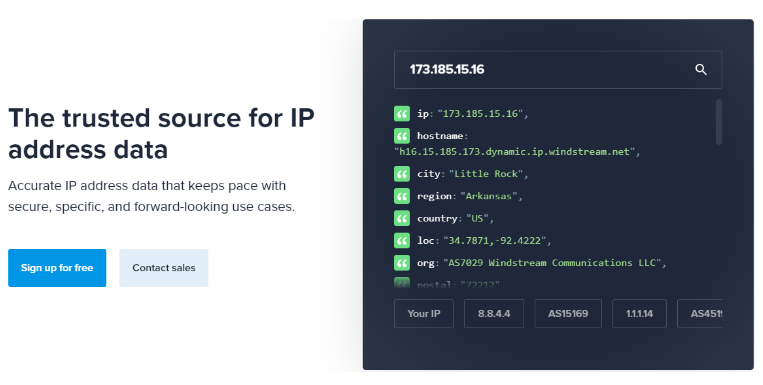Open Contact sales
The width and height of the screenshot is (763, 385).
point(164,268)
